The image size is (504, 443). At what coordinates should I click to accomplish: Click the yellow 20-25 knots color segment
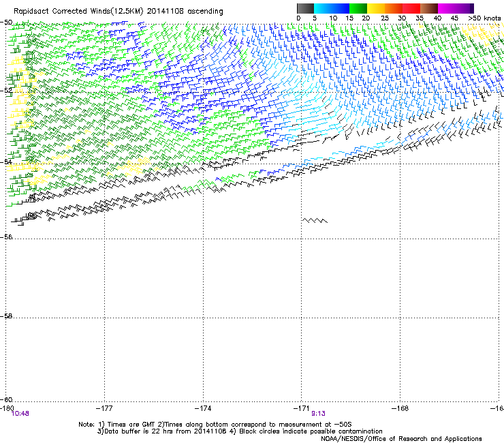pos(376,8)
